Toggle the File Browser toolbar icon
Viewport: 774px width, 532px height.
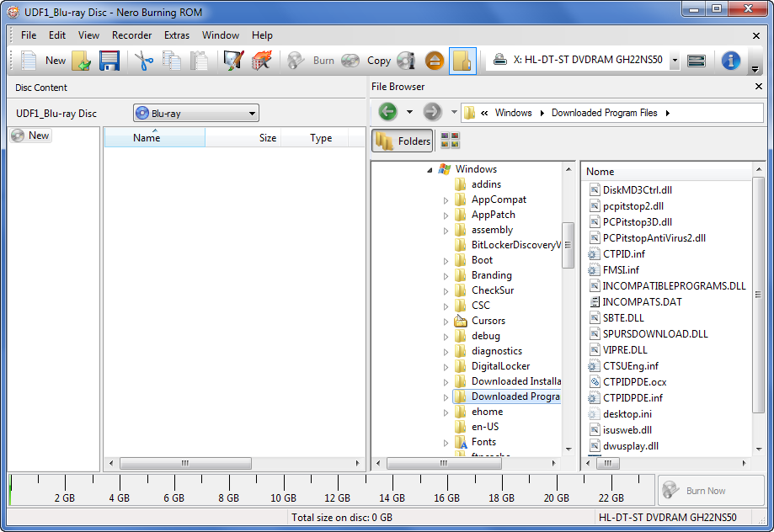tap(462, 60)
